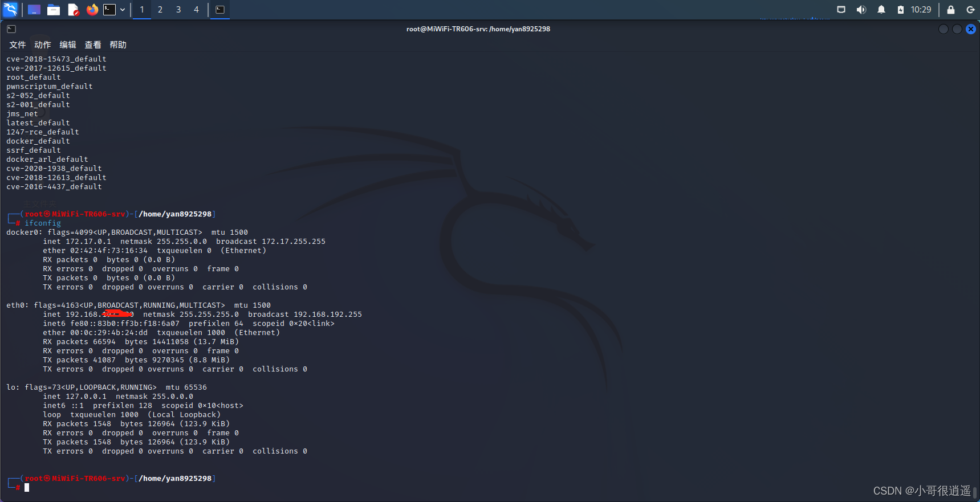The width and height of the screenshot is (980, 502).
Task: Click the terminal title text
Action: [x=478, y=29]
